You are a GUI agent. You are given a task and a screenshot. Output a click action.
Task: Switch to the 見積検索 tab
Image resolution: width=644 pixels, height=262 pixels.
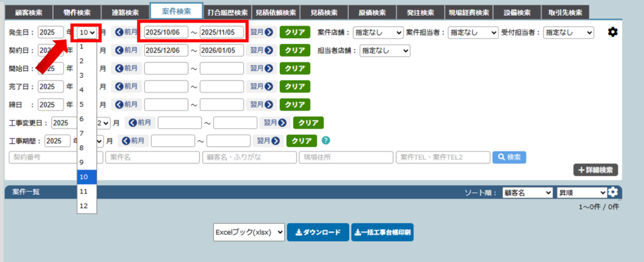point(323,13)
